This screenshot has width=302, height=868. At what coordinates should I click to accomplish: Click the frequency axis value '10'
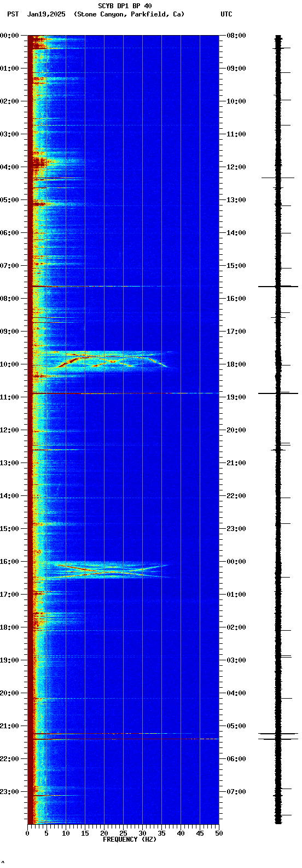66,833
